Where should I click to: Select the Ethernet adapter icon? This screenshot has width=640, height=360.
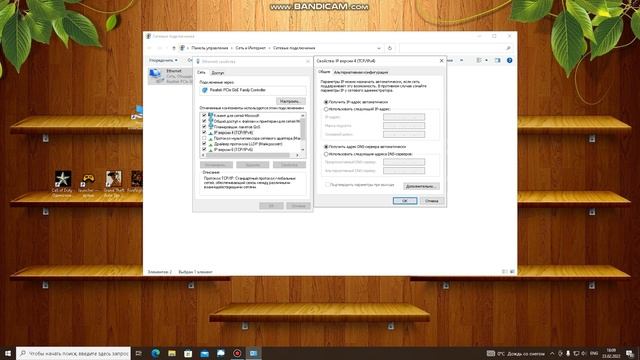pos(156,76)
